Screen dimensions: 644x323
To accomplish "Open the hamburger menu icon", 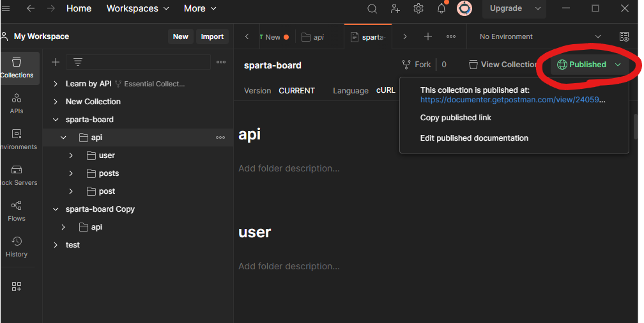I will click(x=5, y=8).
